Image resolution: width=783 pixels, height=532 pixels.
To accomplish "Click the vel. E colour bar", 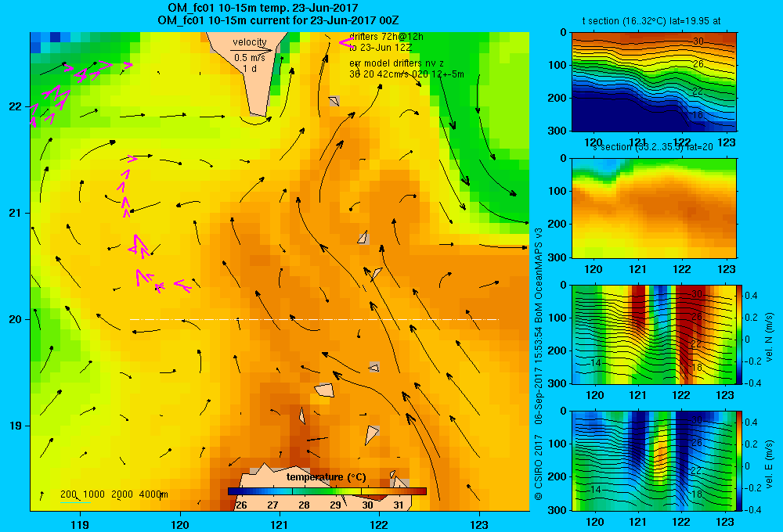I will pyautogui.click(x=740, y=461).
